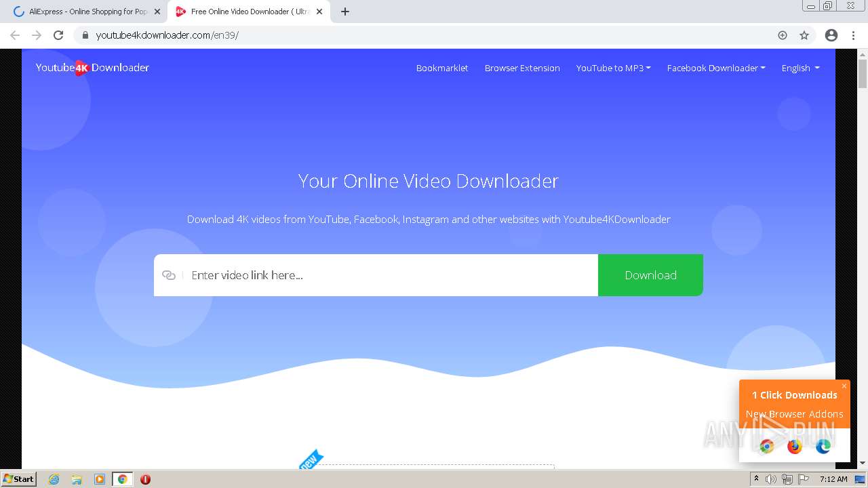
Task: Open the Chrome profile avatar icon
Action: click(831, 35)
